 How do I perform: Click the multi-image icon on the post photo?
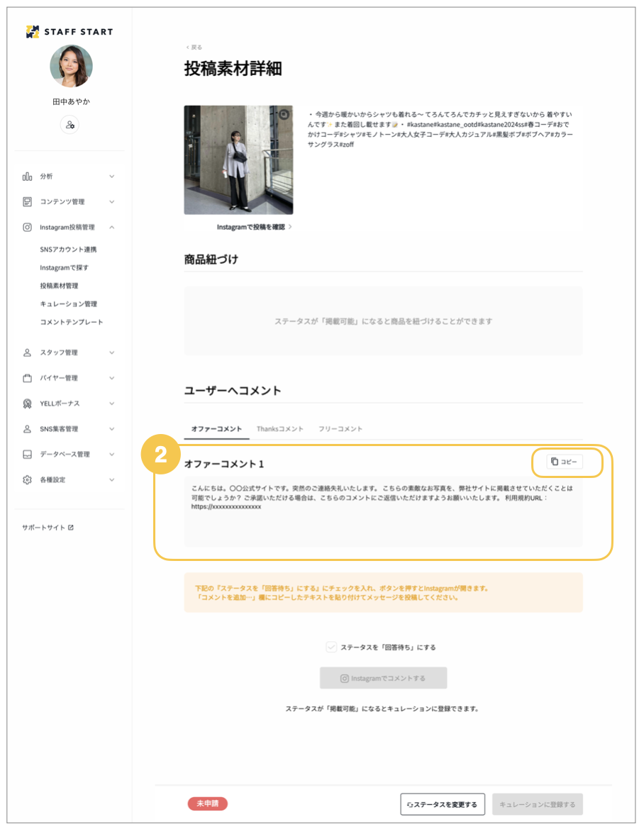(284, 114)
